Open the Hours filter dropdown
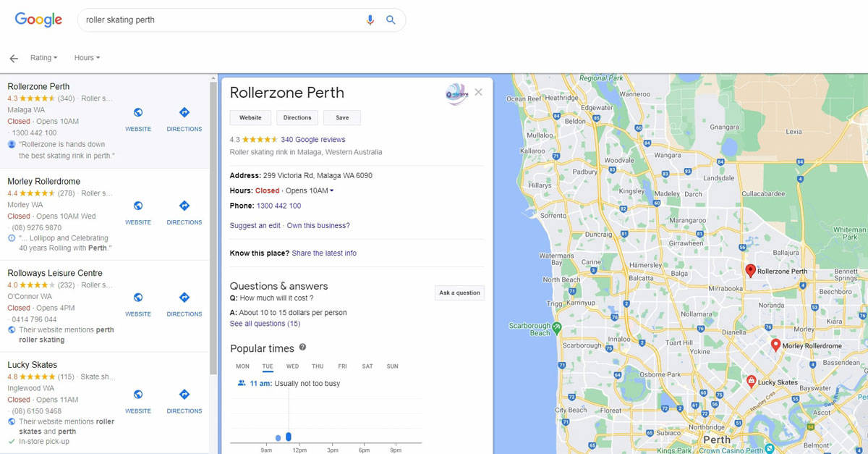 tap(87, 58)
